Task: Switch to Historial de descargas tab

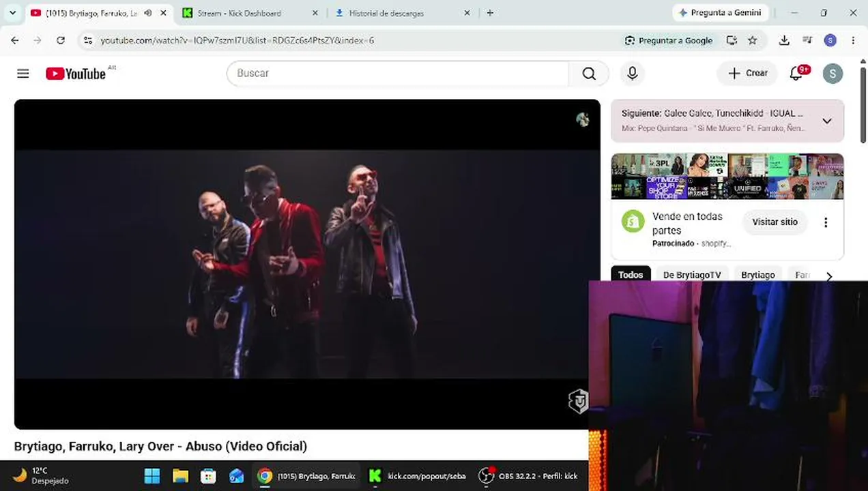Action: click(x=386, y=13)
